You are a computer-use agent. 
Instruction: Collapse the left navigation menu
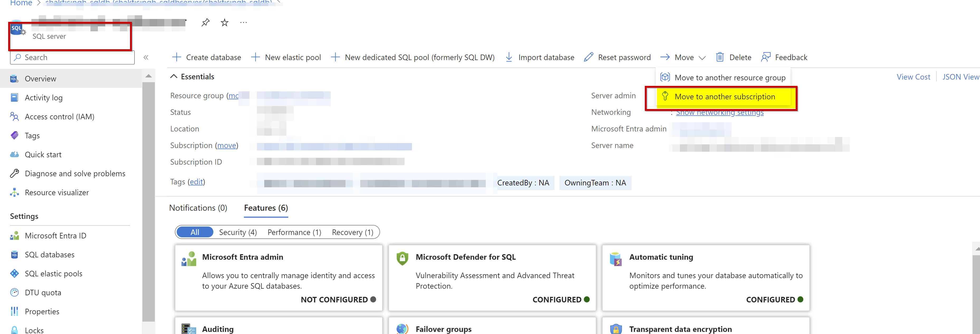pos(146,57)
